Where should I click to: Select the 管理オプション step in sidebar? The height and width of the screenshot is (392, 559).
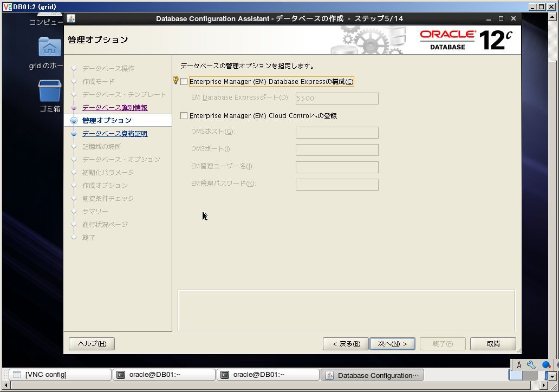coord(107,120)
